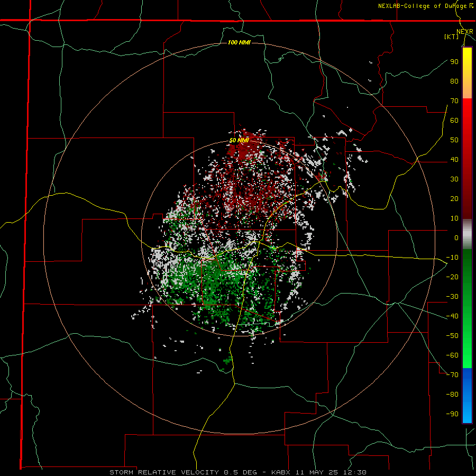Click the -30 value on the color scale

452,297
